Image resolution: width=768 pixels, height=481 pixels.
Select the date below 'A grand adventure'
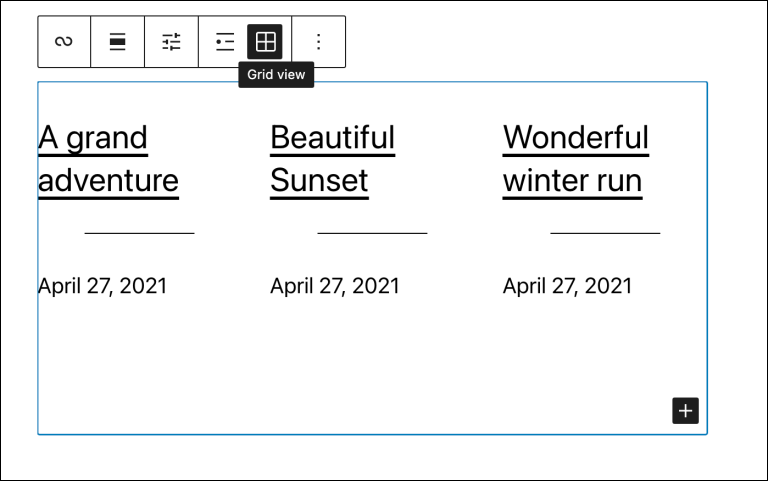coord(102,286)
